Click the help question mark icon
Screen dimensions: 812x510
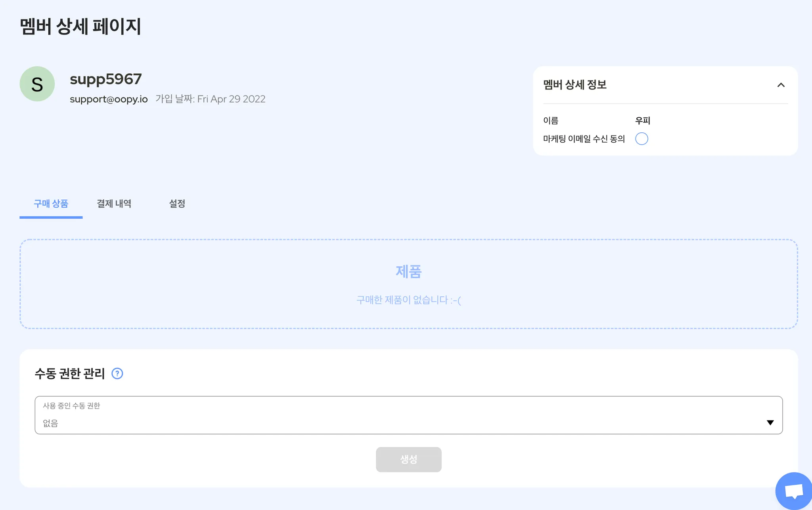pyautogui.click(x=117, y=373)
